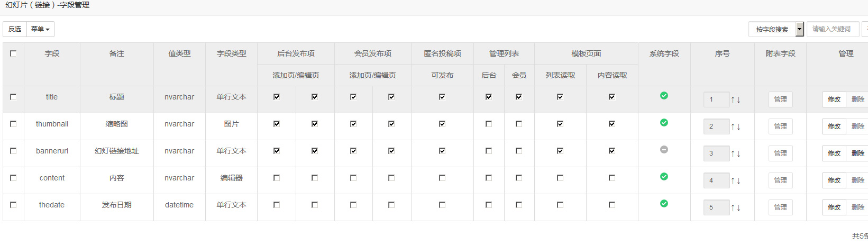Click the gray minus icon for bannerurl
This screenshot has height=245, width=868.
664,150
